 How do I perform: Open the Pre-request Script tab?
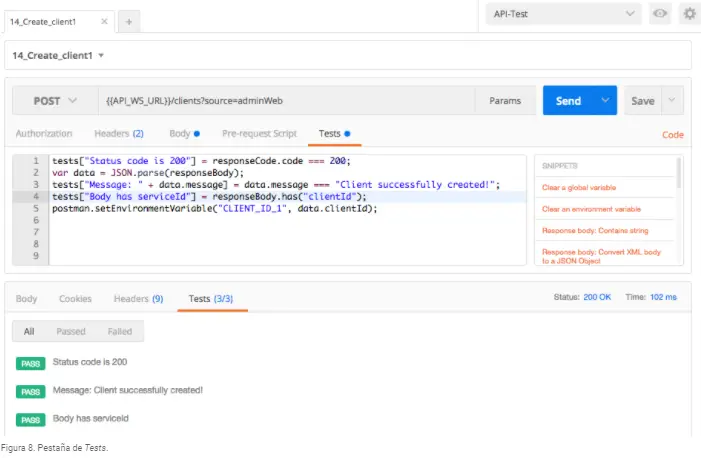point(259,133)
